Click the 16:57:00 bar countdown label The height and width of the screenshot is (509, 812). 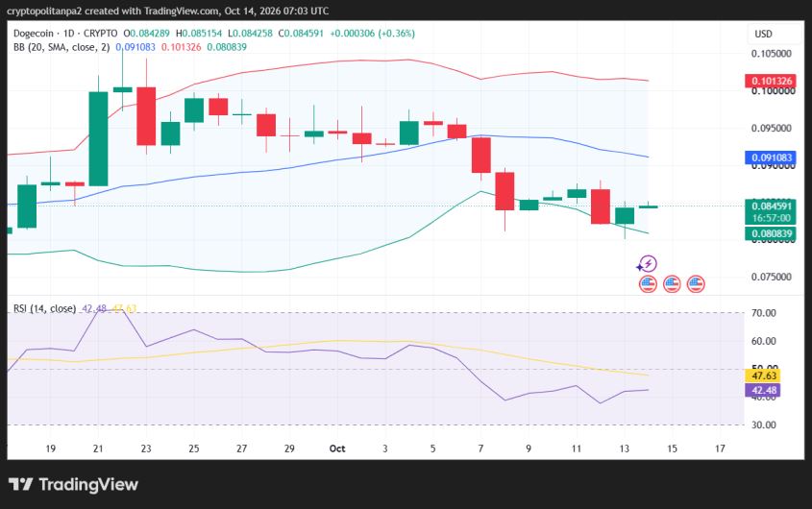(771, 218)
